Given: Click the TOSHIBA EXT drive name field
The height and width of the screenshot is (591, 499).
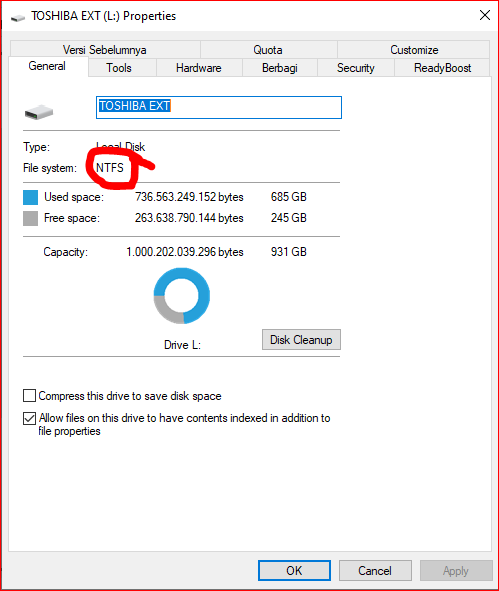Looking at the screenshot, I should click(x=219, y=107).
